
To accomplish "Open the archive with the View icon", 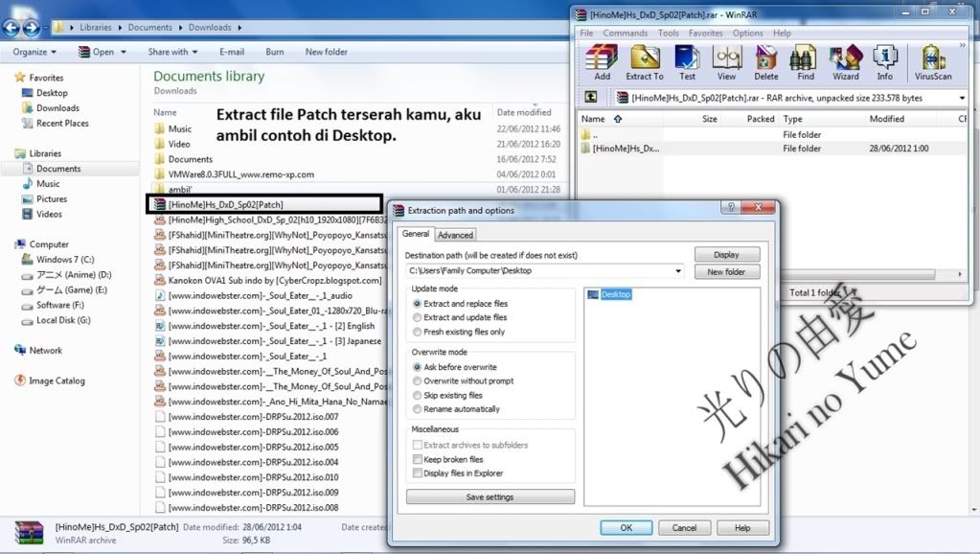I will [726, 62].
